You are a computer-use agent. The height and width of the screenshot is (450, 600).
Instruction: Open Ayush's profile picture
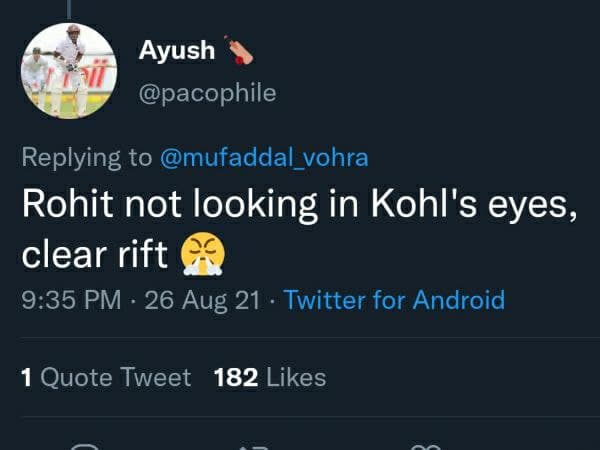pyautogui.click(x=69, y=71)
